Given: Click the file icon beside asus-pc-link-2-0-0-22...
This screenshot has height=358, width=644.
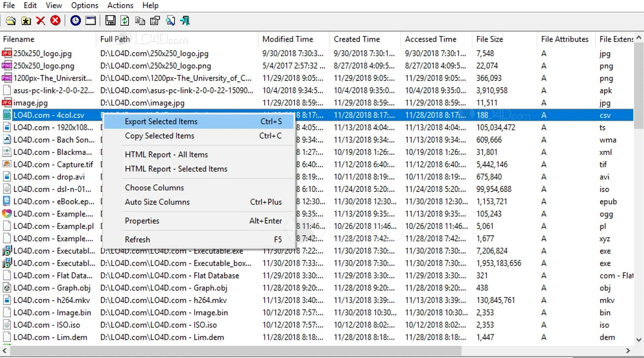Looking at the screenshot, I should coord(7,90).
